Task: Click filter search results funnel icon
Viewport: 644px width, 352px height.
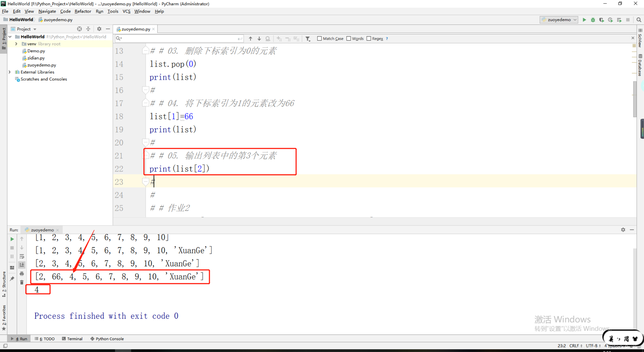Action: click(x=308, y=39)
